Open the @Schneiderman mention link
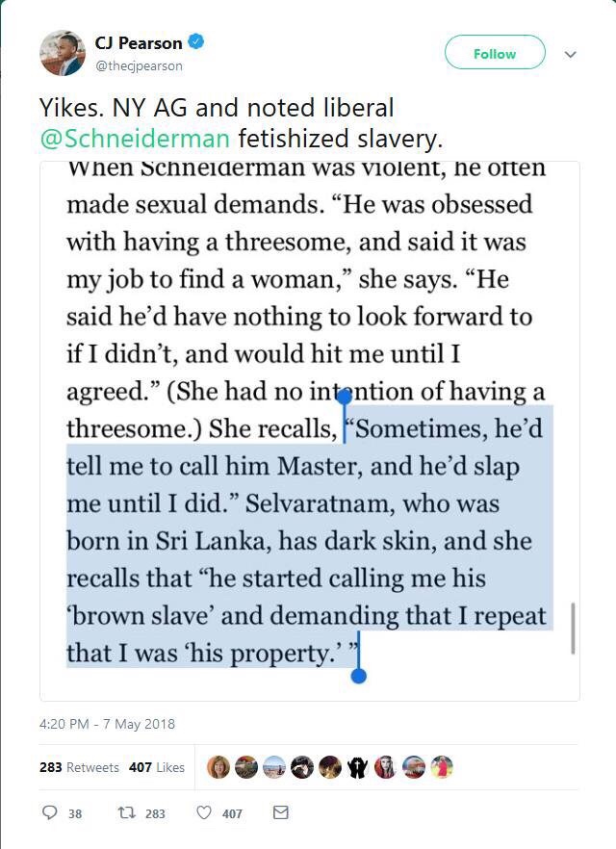This screenshot has height=849, width=616. click(x=135, y=138)
